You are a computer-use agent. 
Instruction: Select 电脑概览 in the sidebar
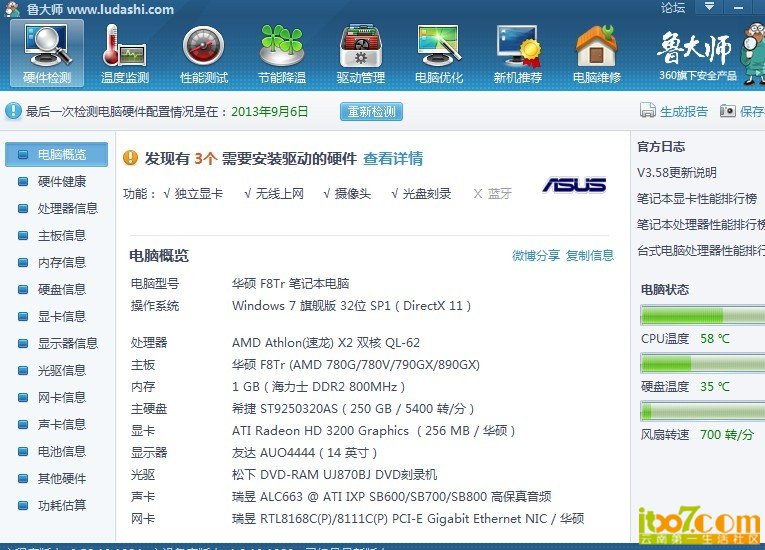pyautogui.click(x=57, y=155)
